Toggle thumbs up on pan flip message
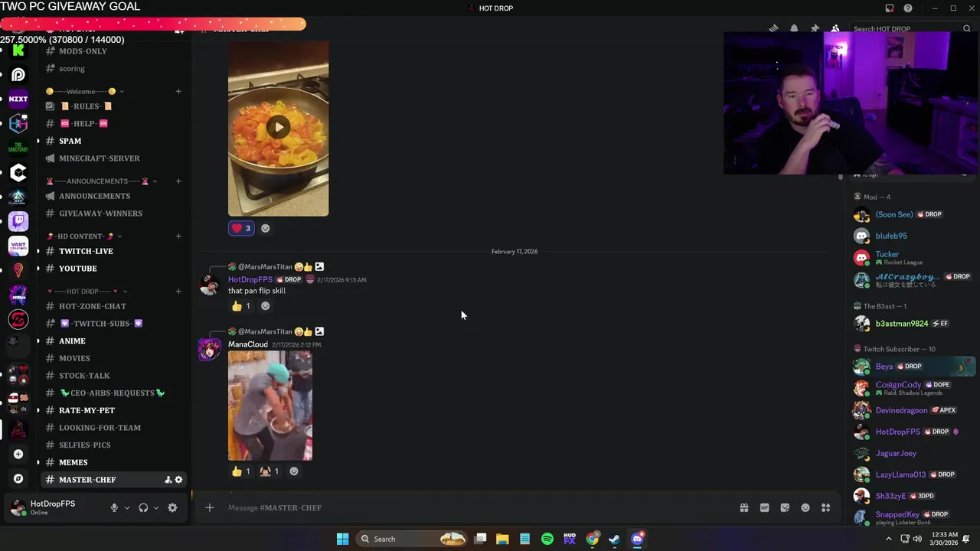Viewport: 980px width, 551px height. point(241,306)
